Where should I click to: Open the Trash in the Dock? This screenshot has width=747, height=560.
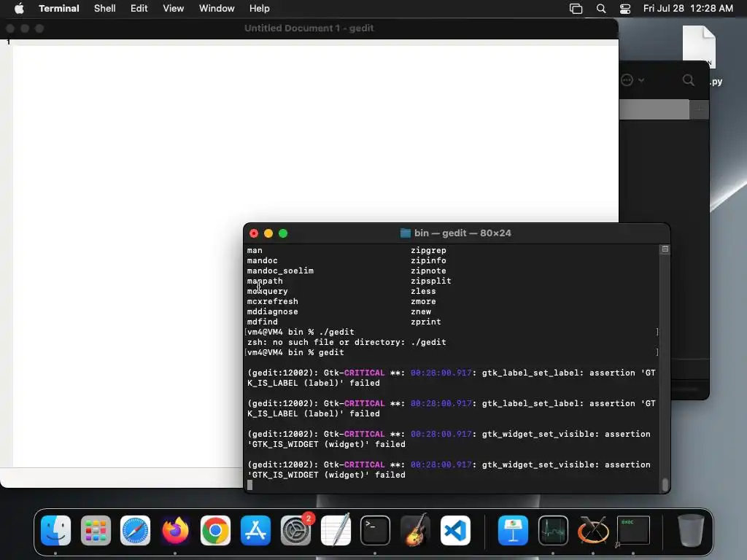point(691,530)
